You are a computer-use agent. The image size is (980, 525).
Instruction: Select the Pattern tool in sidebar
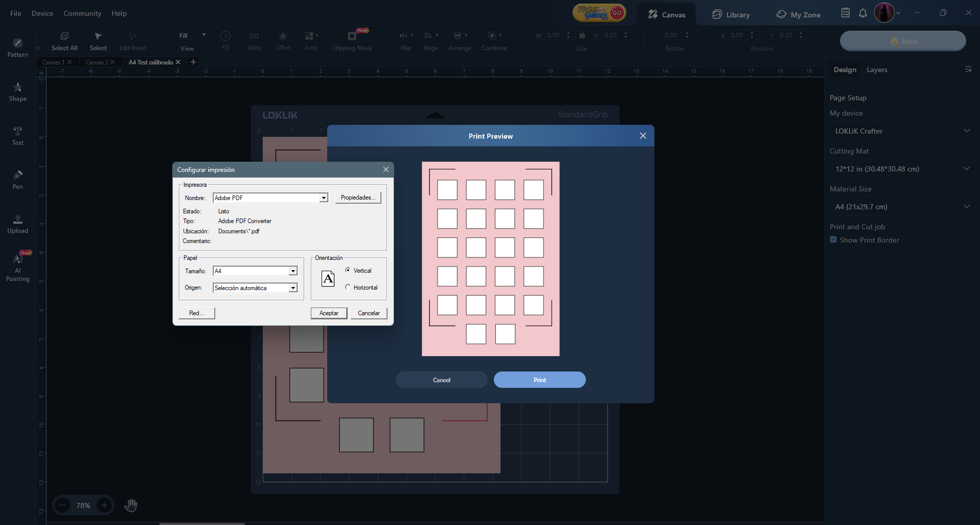tap(17, 47)
